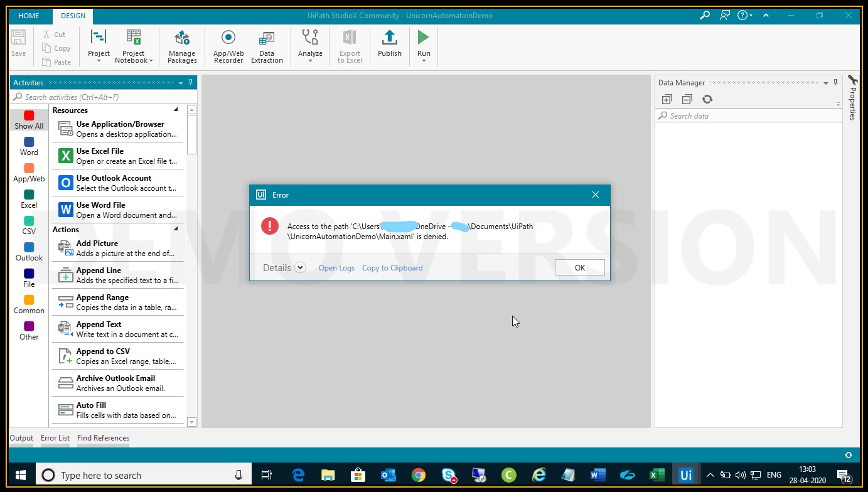The image size is (868, 492).
Task: Click Copy to Clipboard link
Action: tap(392, 268)
